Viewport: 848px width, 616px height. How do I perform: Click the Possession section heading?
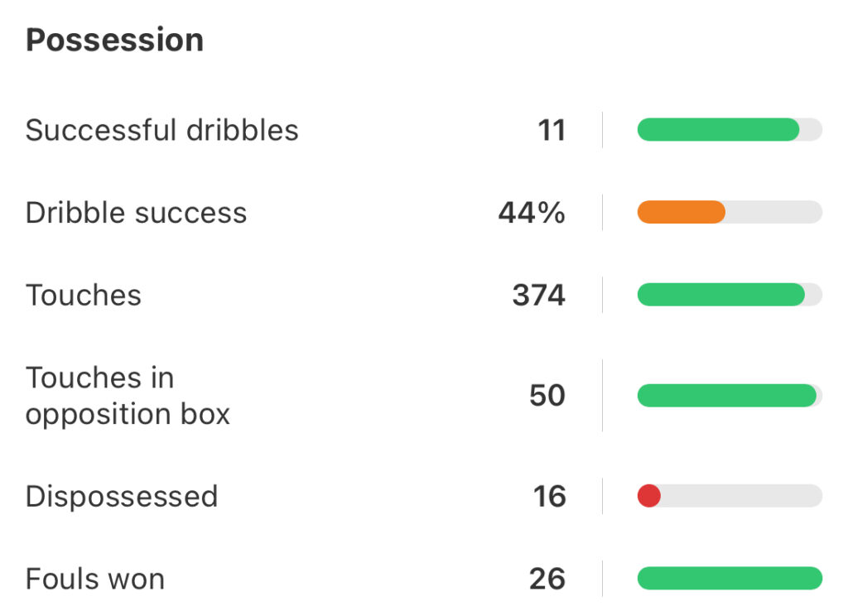click(114, 41)
